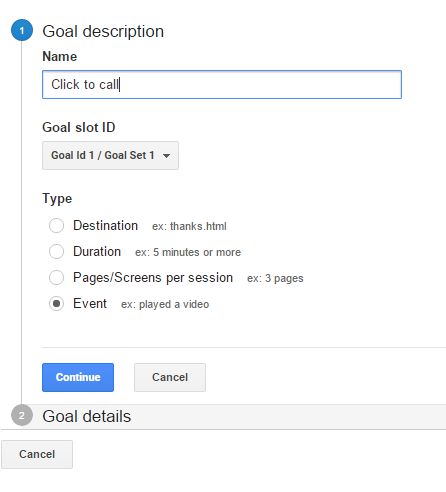Click the Event label text
The image size is (446, 492).
pyautogui.click(x=90, y=303)
